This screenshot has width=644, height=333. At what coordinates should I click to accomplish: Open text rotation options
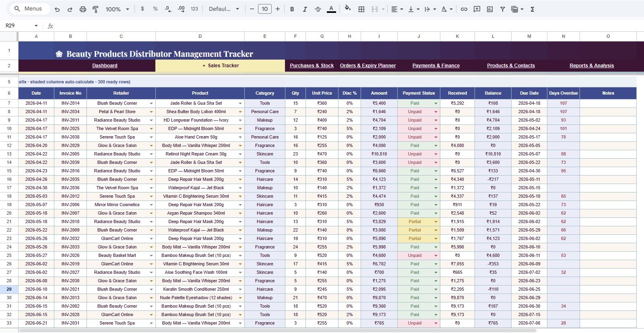coord(446,9)
